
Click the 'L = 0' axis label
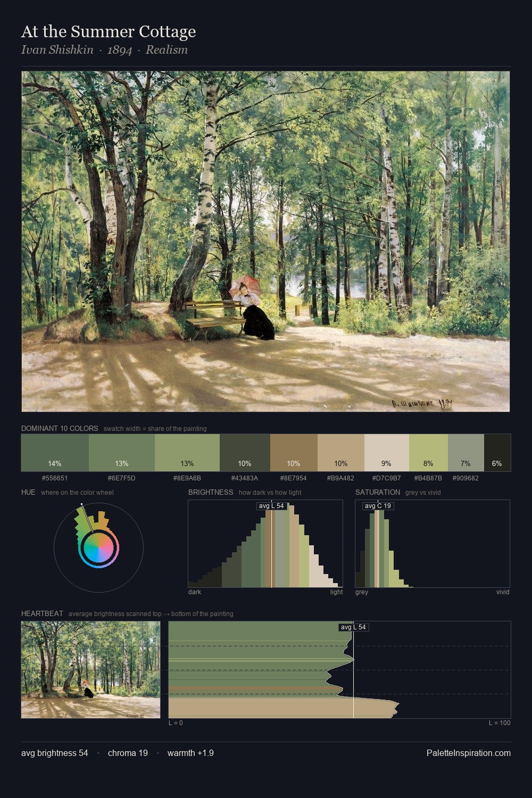pos(176,723)
